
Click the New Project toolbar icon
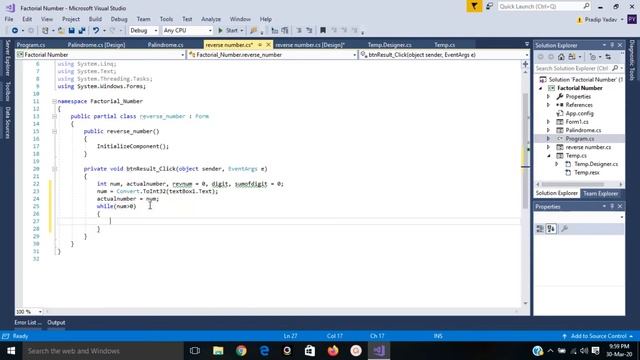[45, 31]
